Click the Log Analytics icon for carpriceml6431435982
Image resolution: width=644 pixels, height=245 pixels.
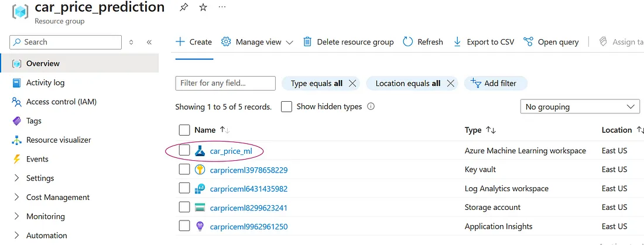point(200,188)
